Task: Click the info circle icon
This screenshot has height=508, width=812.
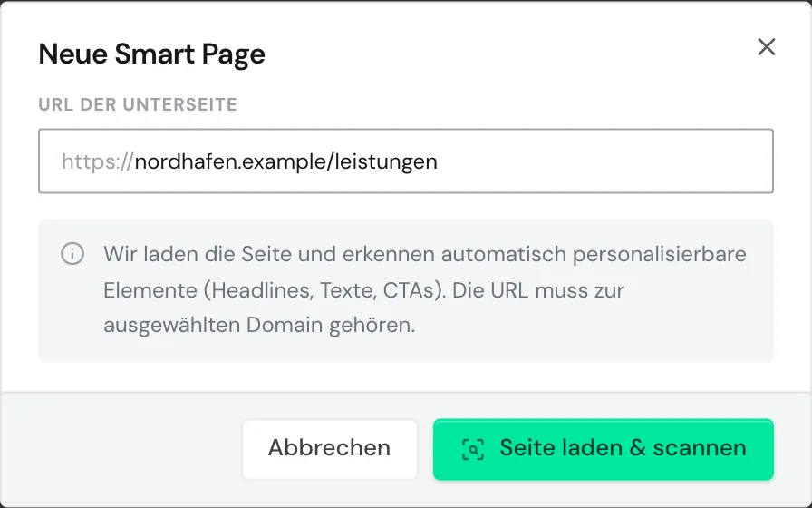Action: (x=72, y=254)
